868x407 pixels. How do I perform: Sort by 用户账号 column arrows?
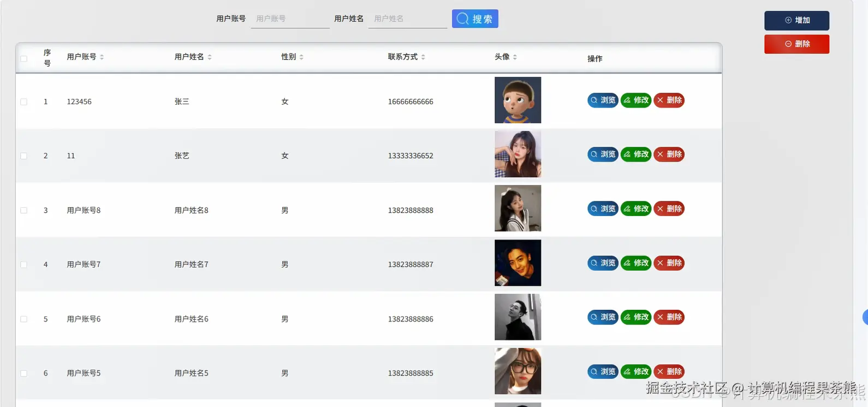tap(102, 57)
